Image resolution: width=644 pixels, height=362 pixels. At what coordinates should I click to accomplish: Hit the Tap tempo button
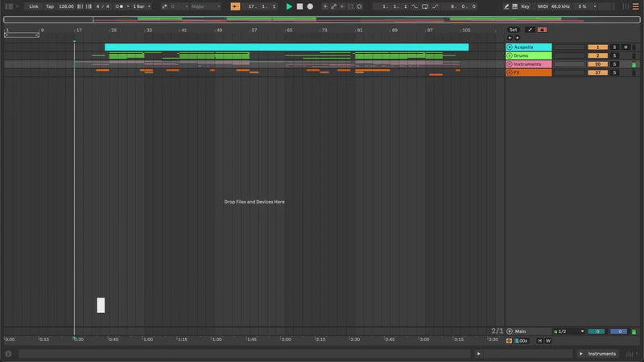click(50, 6)
